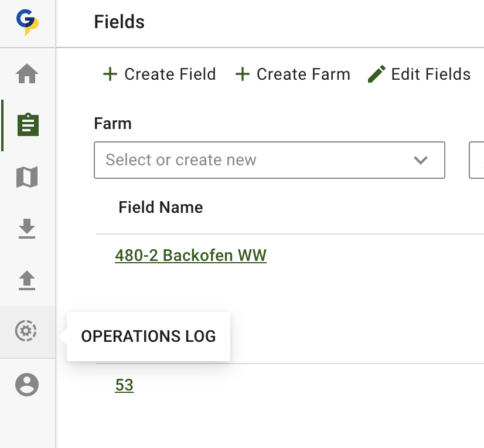Open Operations Log gear icon
The image size is (484, 448).
tap(26, 332)
